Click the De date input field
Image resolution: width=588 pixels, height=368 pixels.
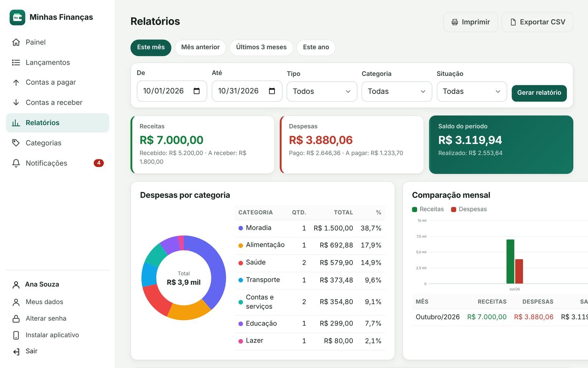point(172,91)
